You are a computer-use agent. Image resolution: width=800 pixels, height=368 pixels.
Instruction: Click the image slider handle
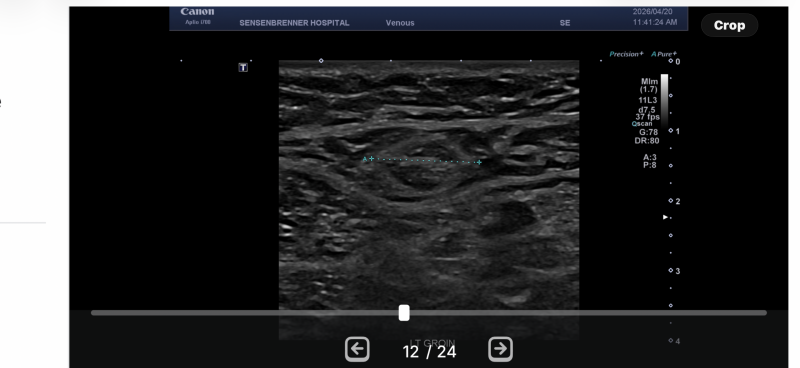pos(404,313)
